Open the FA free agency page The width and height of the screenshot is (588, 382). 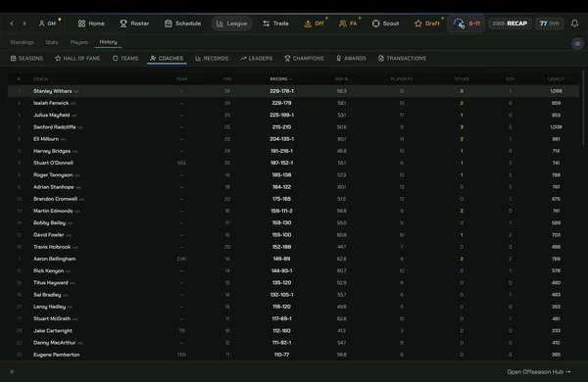(x=348, y=24)
